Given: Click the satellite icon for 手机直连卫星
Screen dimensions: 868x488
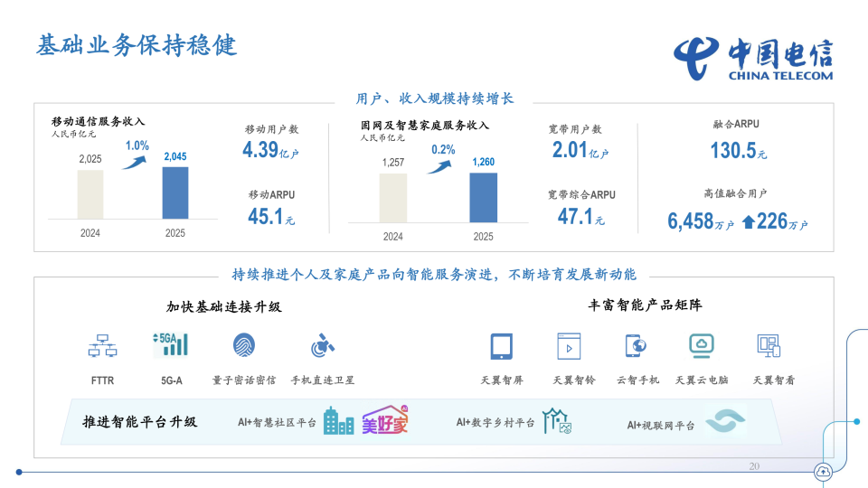Looking at the screenshot, I should 322,345.
